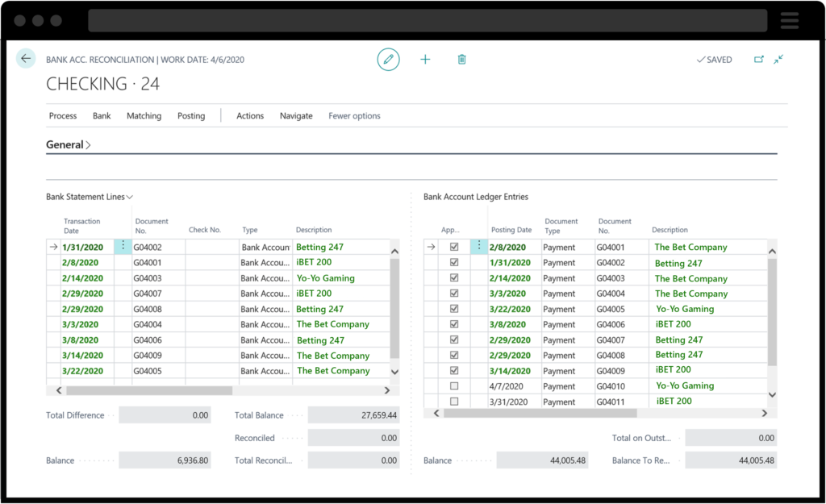This screenshot has width=826, height=504.
Task: Select Yo-Yo Gaming statement line description
Action: pos(326,278)
